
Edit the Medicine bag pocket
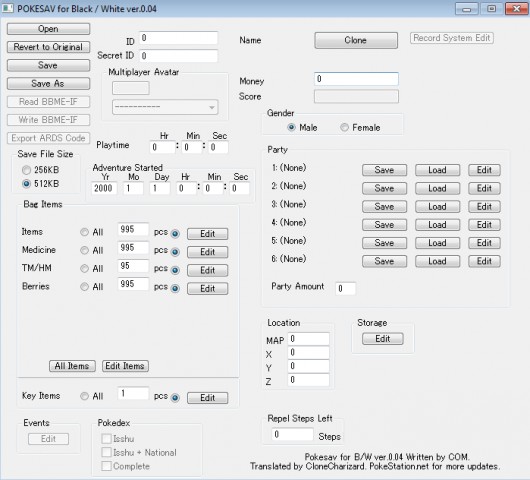click(208, 252)
